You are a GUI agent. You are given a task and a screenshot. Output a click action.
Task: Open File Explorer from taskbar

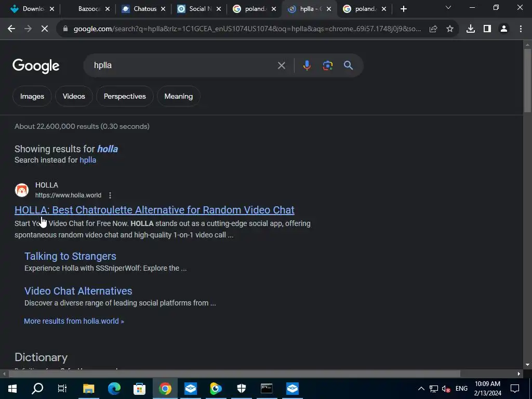(88, 389)
